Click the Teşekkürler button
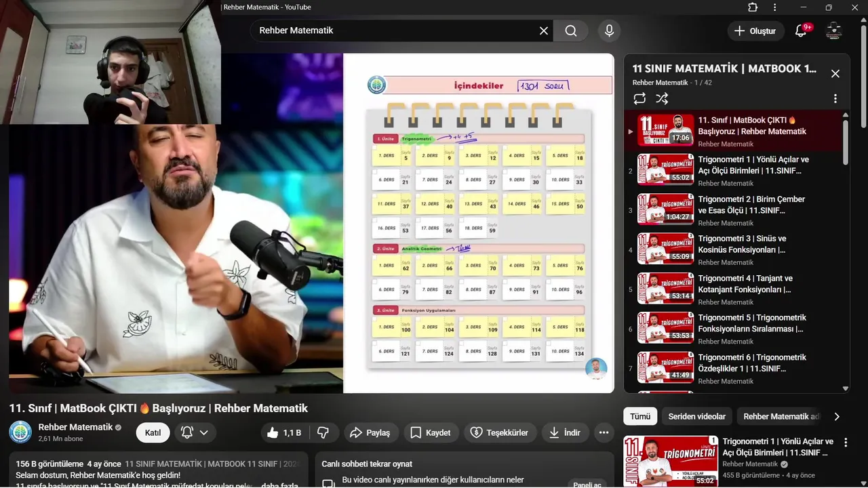 (x=500, y=432)
